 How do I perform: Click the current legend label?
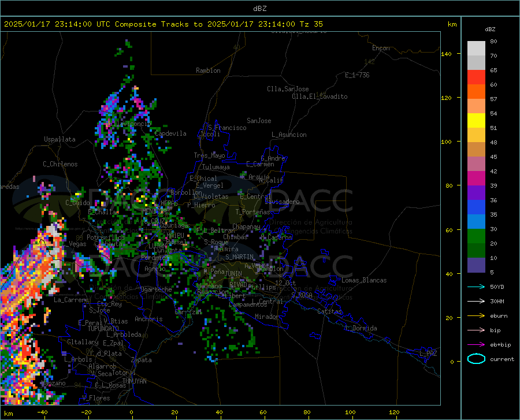click(502, 359)
